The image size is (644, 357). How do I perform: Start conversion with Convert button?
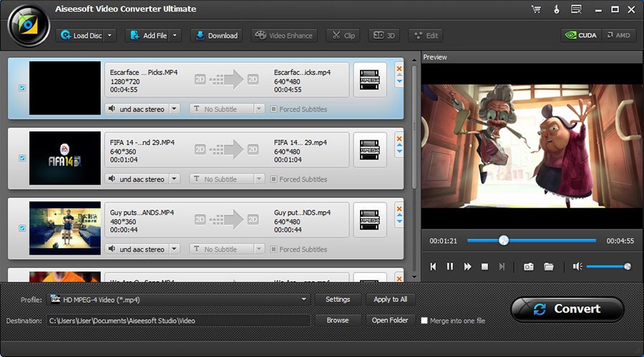pyautogui.click(x=567, y=309)
